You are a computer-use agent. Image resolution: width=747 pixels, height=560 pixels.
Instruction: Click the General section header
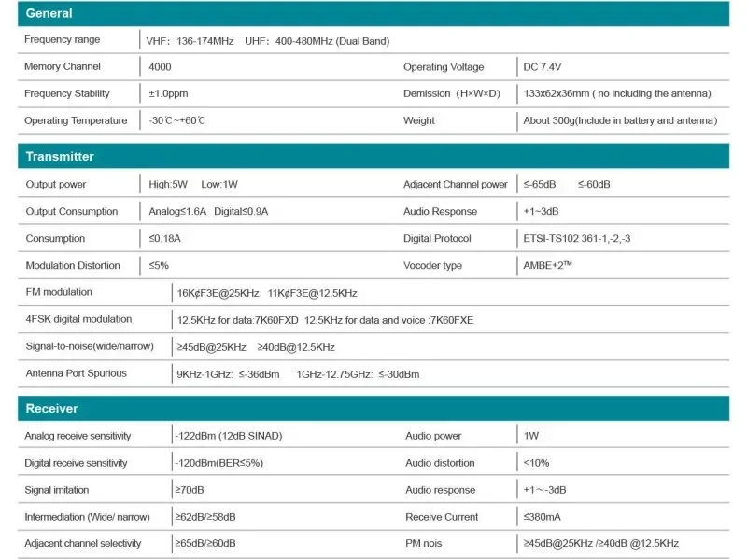click(373, 13)
